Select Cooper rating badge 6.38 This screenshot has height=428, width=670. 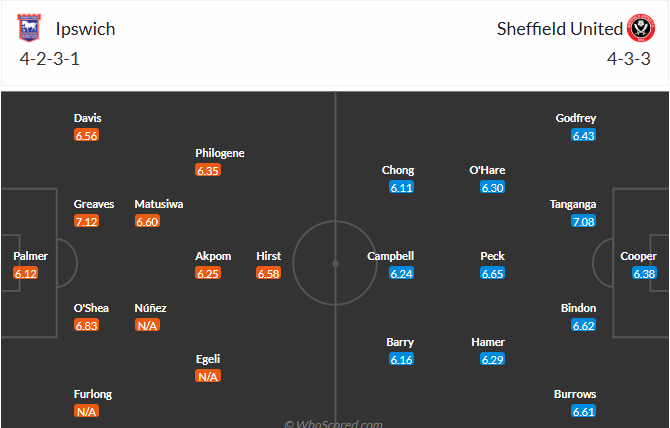(x=644, y=273)
